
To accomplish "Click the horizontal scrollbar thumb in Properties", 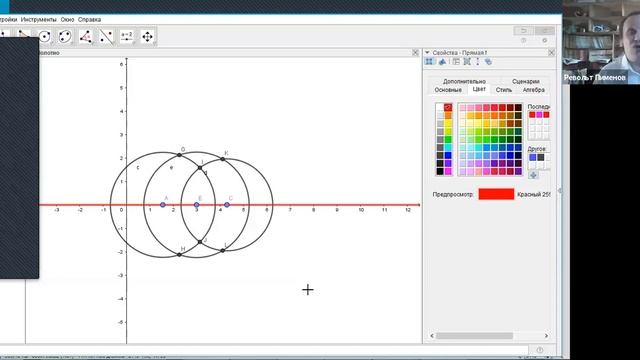I will [474, 336].
